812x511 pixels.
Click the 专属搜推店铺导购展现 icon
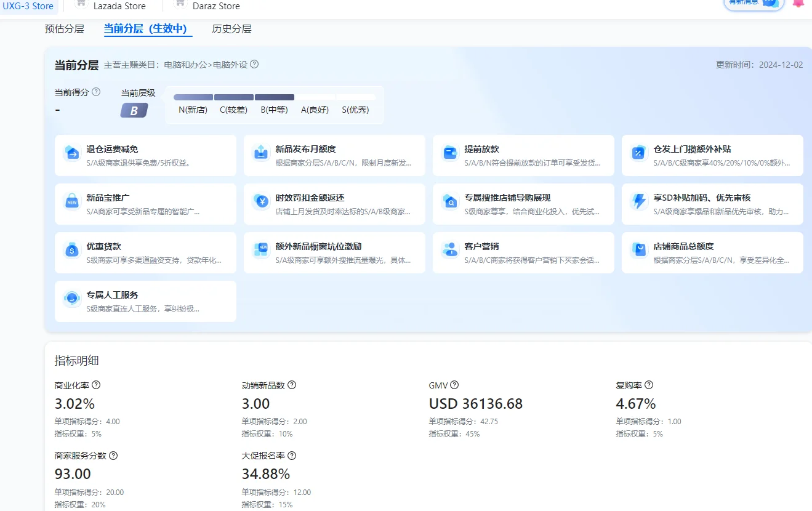pyautogui.click(x=451, y=202)
